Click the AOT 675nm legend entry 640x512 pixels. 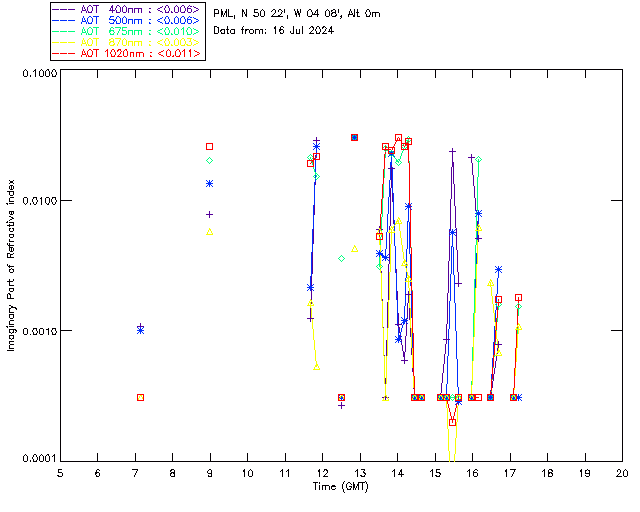click(x=127, y=31)
